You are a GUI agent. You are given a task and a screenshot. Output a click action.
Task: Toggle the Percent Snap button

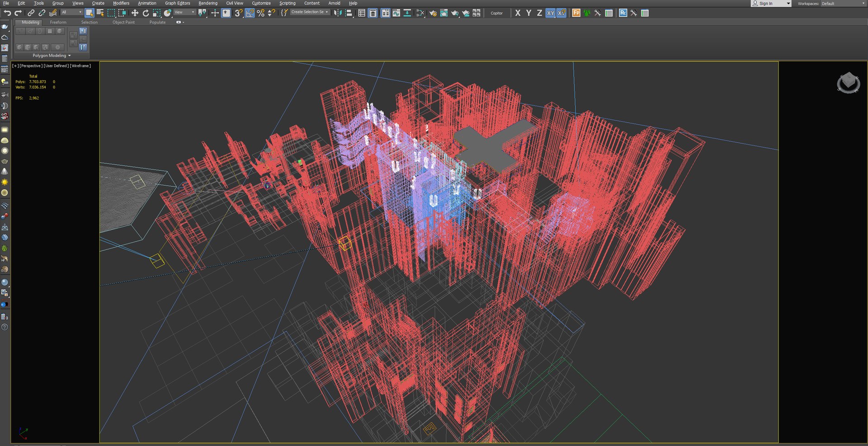pos(260,13)
